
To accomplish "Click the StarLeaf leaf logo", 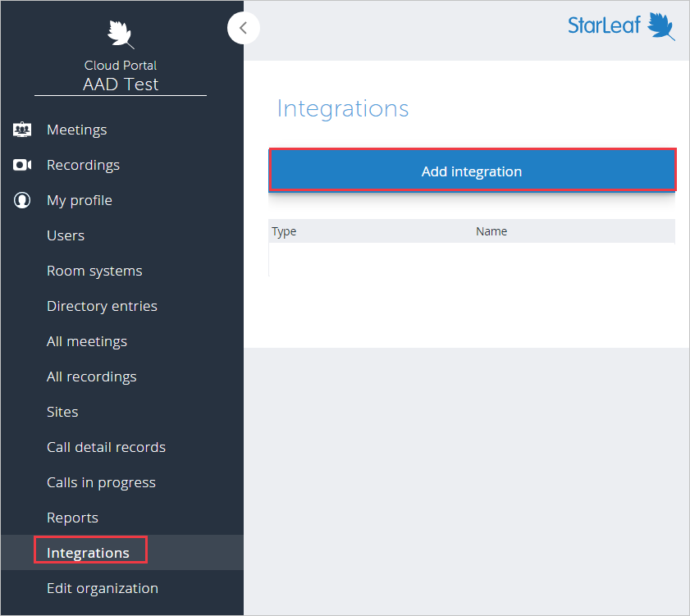I will click(661, 25).
